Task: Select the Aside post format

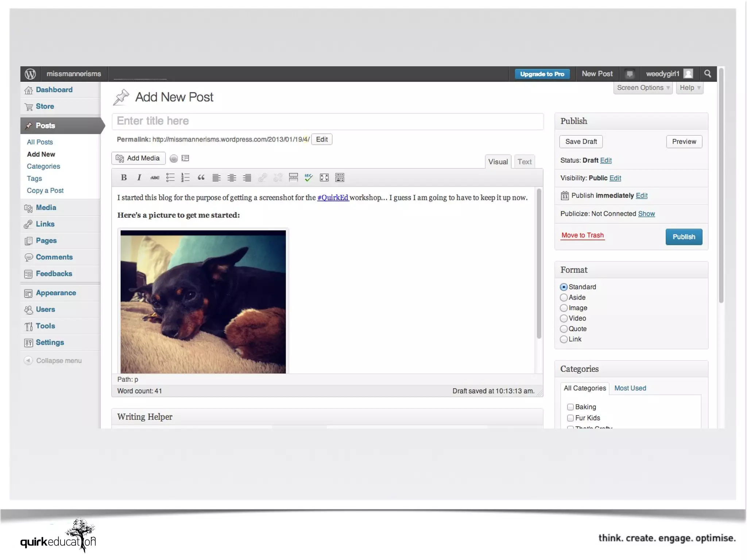Action: pyautogui.click(x=564, y=297)
